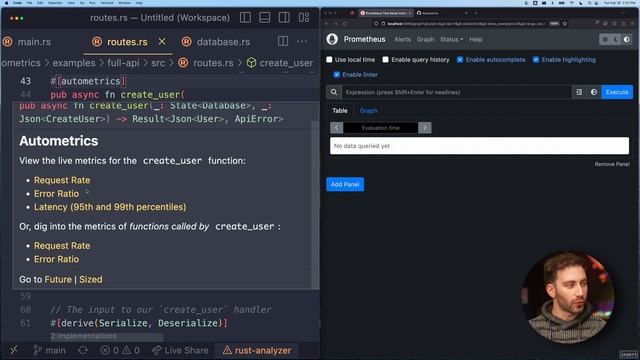The height and width of the screenshot is (360, 640).
Task: Toggle 'Enable linter' checkbox
Action: (337, 75)
